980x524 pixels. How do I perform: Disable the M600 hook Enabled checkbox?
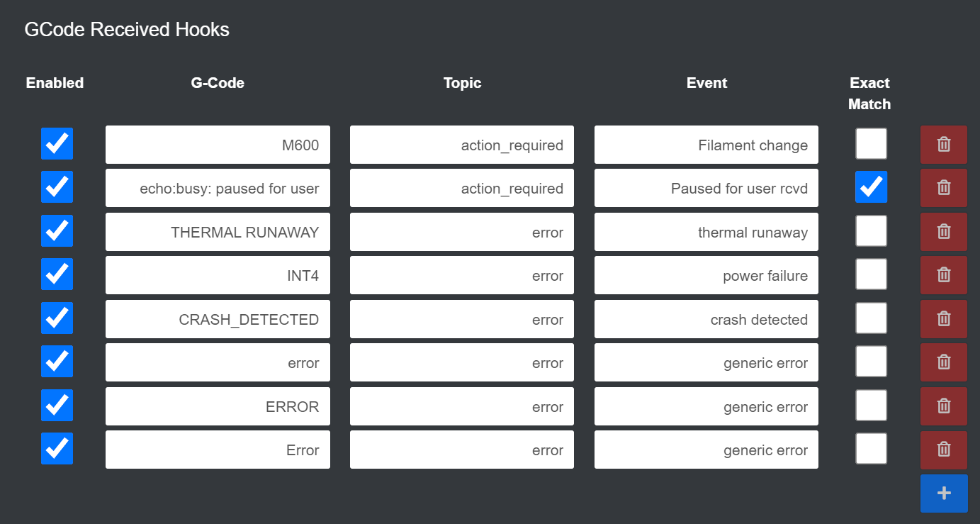[57, 144]
